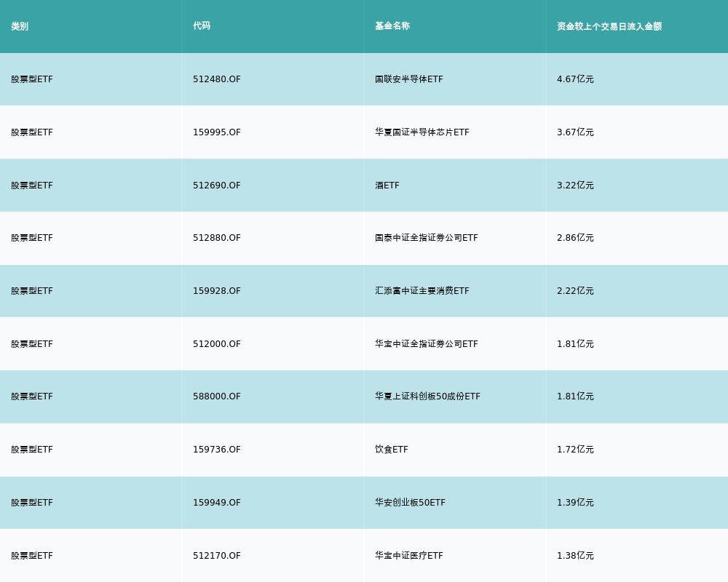Click 股票型ETF in the 588000.OF row
The width and height of the screenshot is (728, 582).
click(32, 396)
